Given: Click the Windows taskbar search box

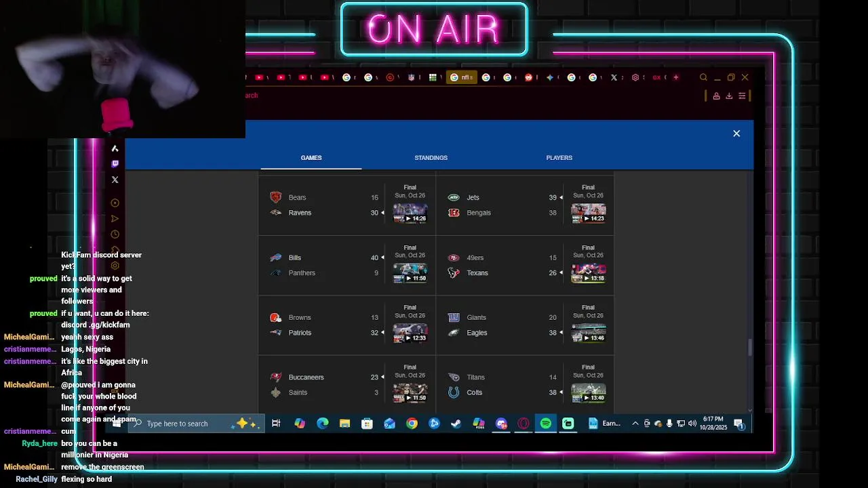Looking at the screenshot, I should (196, 424).
